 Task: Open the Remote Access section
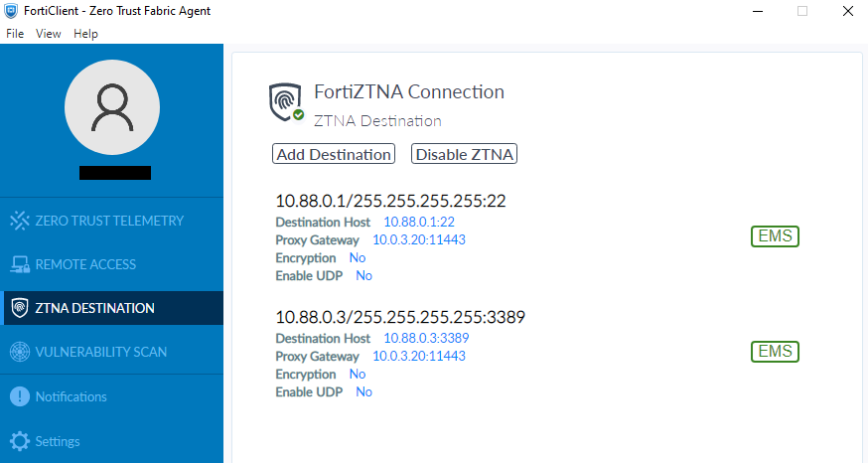[112, 264]
